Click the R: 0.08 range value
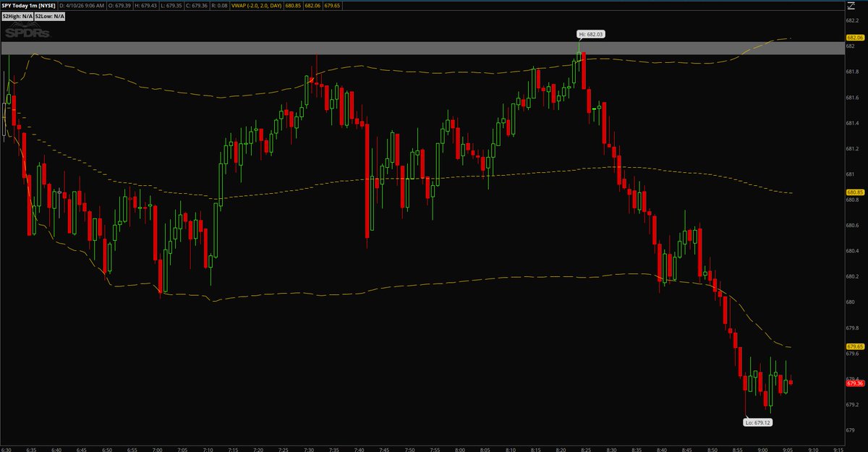This screenshot has width=868, height=452. (219, 6)
